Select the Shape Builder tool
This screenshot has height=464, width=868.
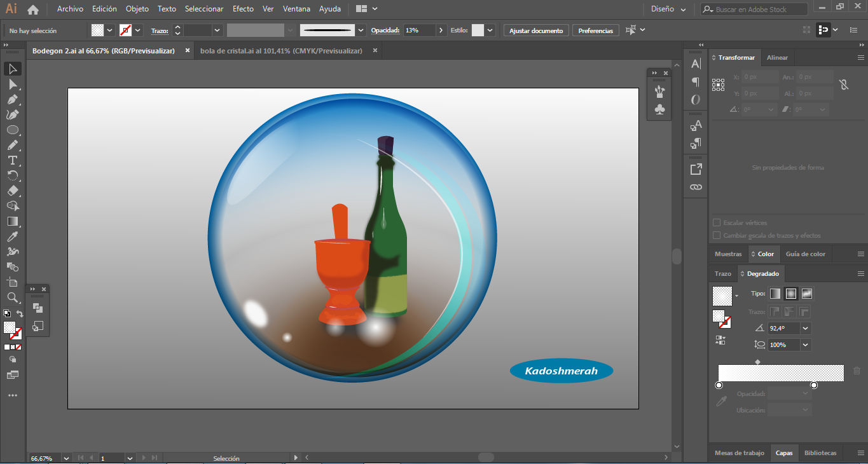(12, 206)
